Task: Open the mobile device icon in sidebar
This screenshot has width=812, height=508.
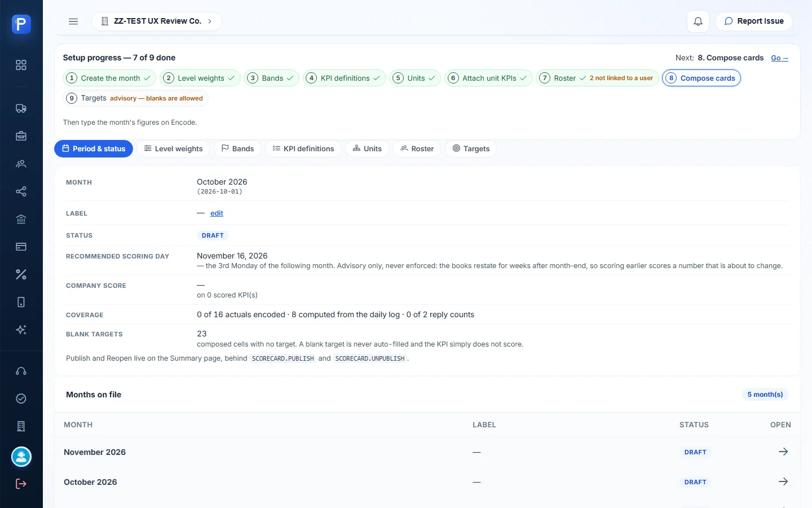Action: [x=21, y=302]
